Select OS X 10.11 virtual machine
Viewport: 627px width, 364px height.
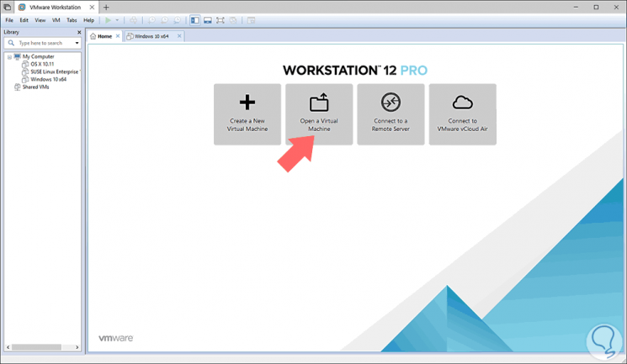pos(42,64)
